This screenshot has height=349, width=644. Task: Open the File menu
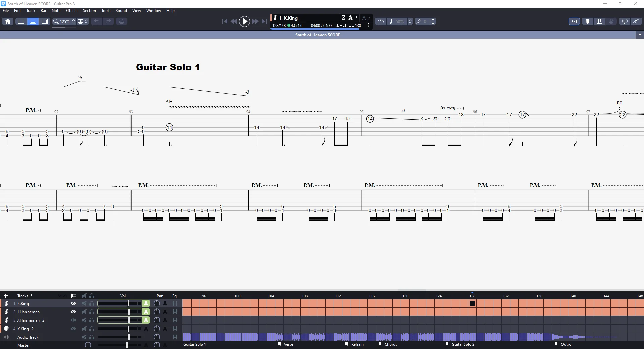pyautogui.click(x=6, y=11)
